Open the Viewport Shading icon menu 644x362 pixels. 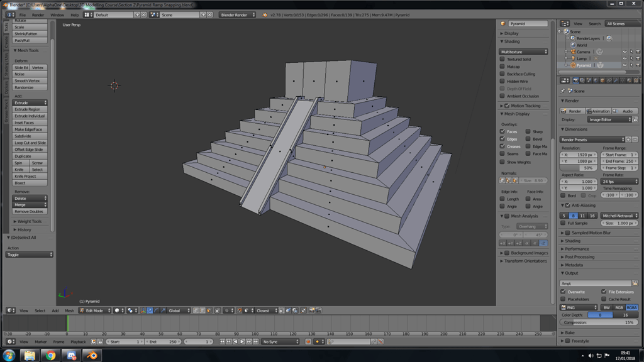pos(116,310)
